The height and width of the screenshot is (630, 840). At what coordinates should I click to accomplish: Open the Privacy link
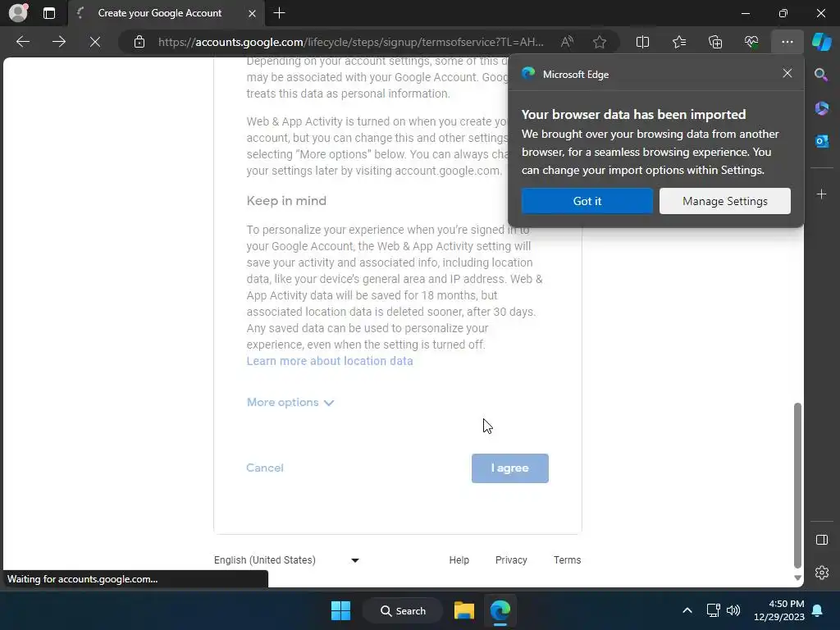511,559
